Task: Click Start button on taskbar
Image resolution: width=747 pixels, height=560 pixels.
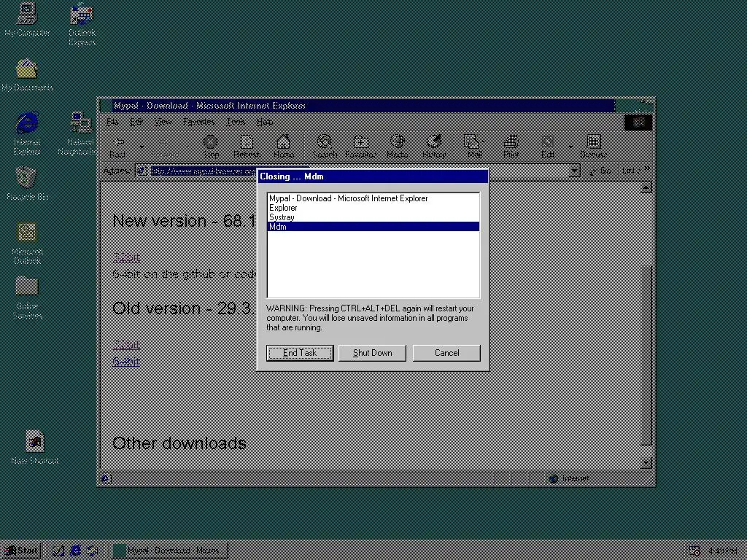Action: [21, 551]
